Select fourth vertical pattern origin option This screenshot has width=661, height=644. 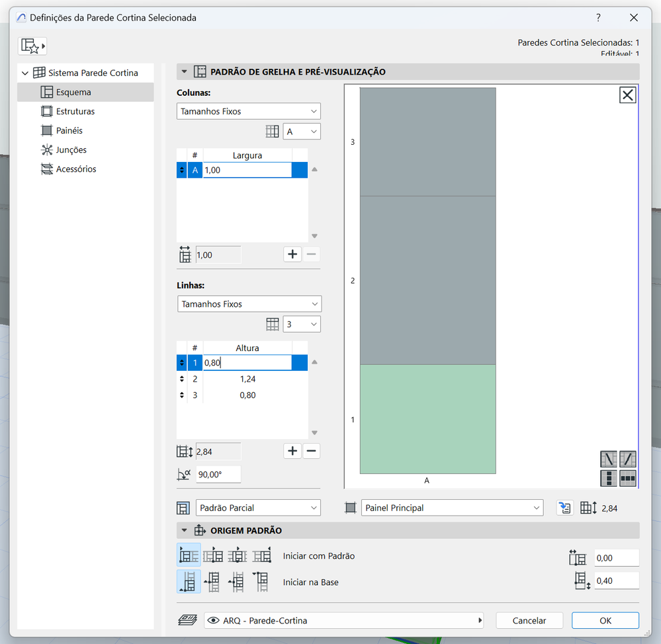[262, 582]
